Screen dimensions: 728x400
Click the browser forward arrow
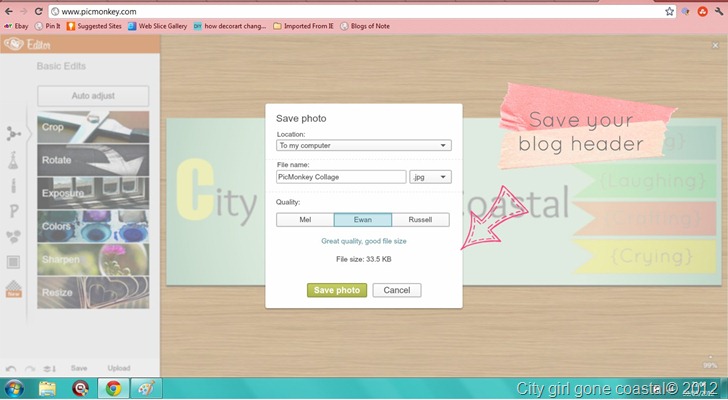tap(24, 11)
